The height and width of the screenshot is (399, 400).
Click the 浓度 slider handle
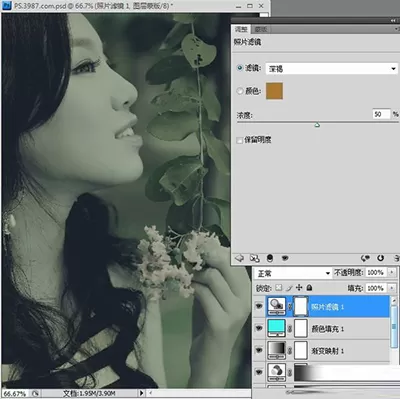click(x=317, y=125)
